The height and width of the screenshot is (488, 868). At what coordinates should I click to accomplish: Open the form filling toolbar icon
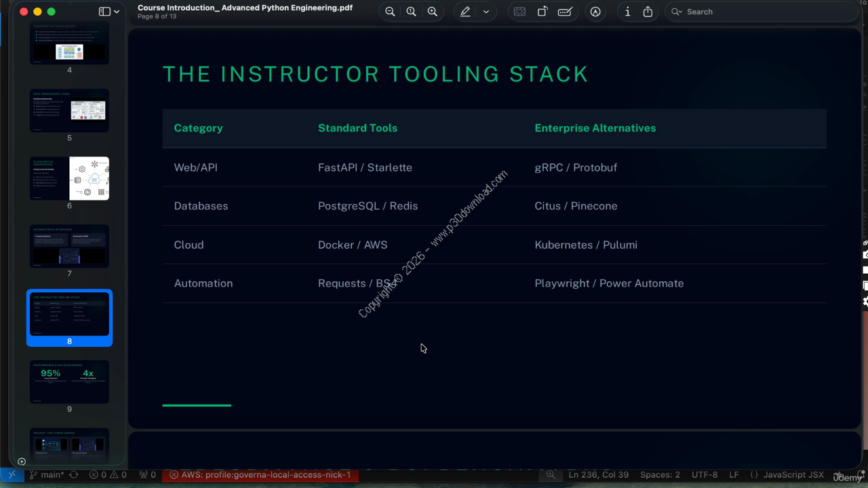(565, 12)
